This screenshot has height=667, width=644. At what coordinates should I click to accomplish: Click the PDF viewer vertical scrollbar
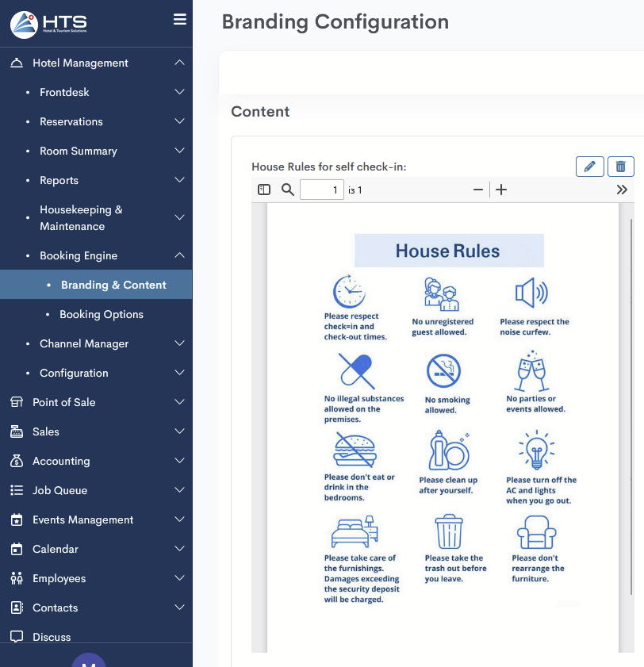tap(631, 397)
